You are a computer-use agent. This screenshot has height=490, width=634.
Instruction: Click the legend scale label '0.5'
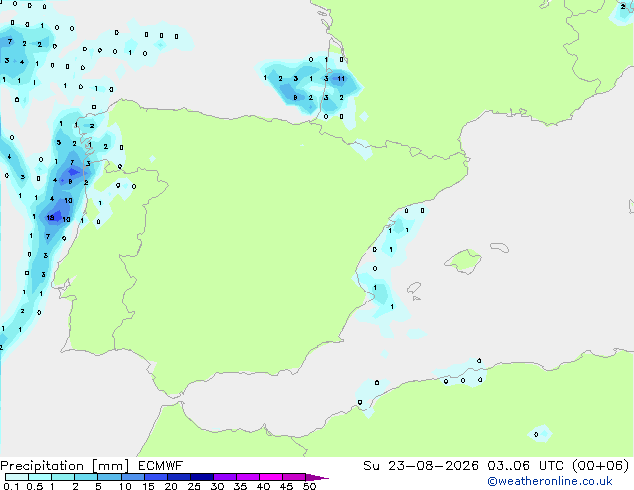pos(35,486)
